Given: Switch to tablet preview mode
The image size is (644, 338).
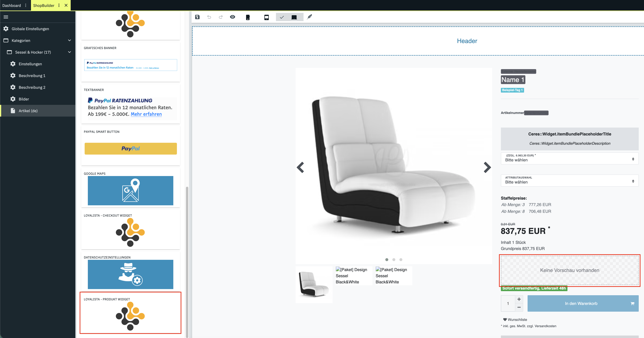Looking at the screenshot, I should point(266,17).
